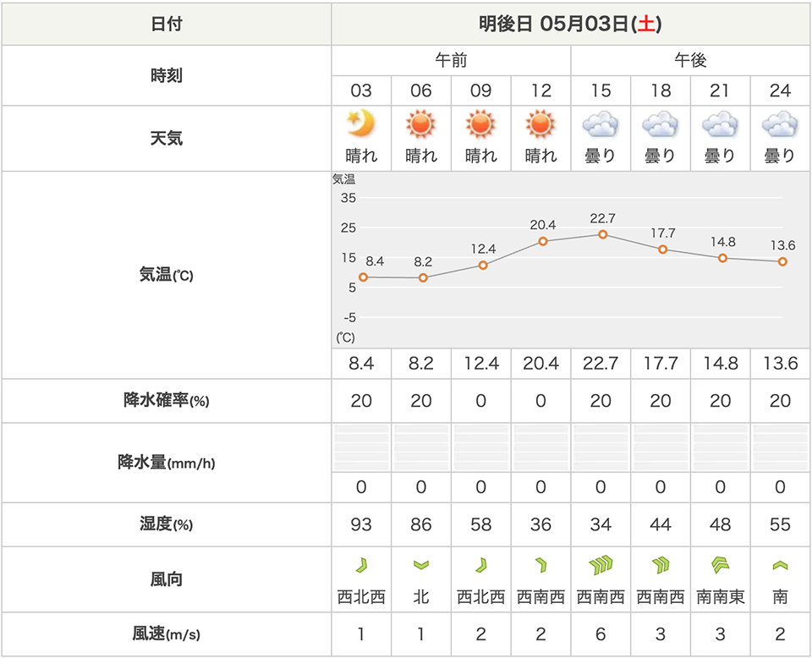Click the wind speed value 6

601,633
